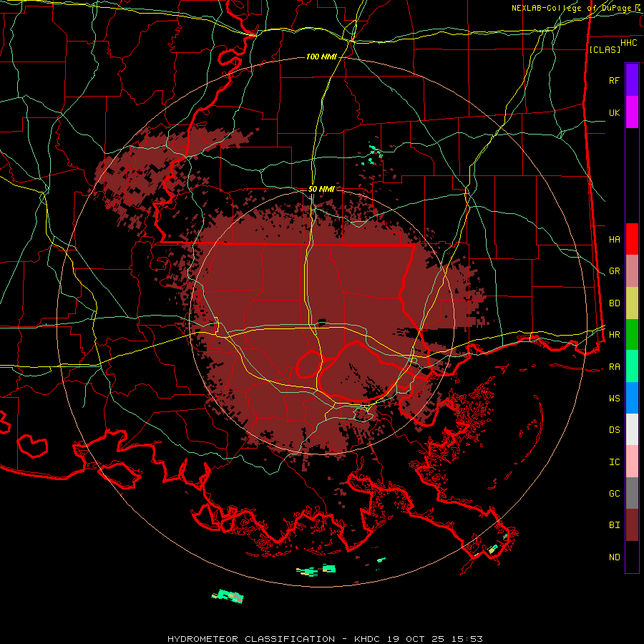The image size is (644, 644).
Task: Select the GR pink legend swatch
Action: 632,271
